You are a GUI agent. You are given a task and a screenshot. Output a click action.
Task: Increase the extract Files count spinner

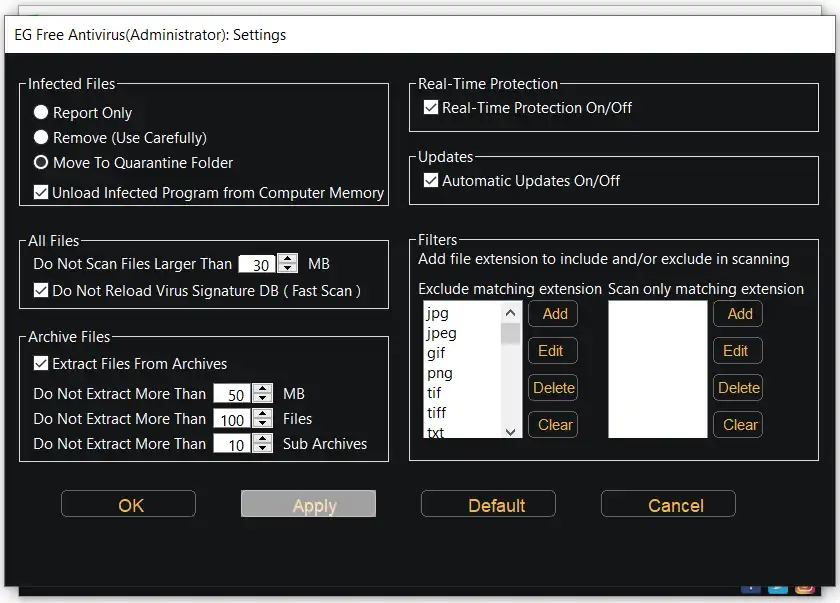pos(262,413)
